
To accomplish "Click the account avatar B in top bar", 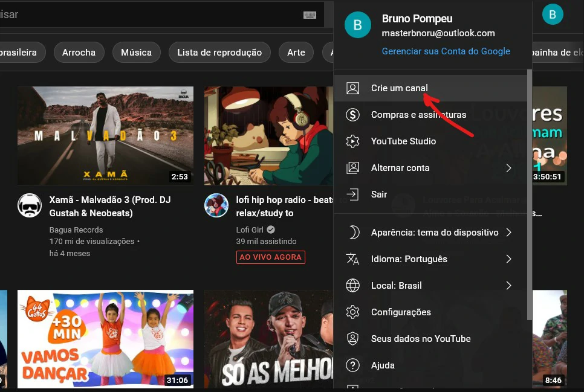I will coord(553,14).
